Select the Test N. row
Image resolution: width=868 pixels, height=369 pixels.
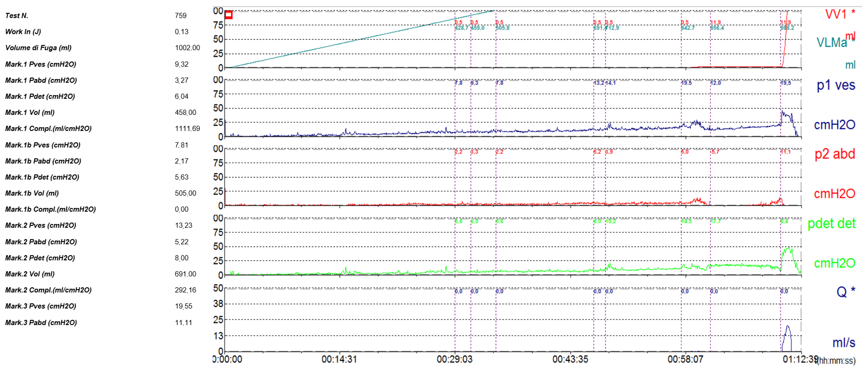coord(17,15)
